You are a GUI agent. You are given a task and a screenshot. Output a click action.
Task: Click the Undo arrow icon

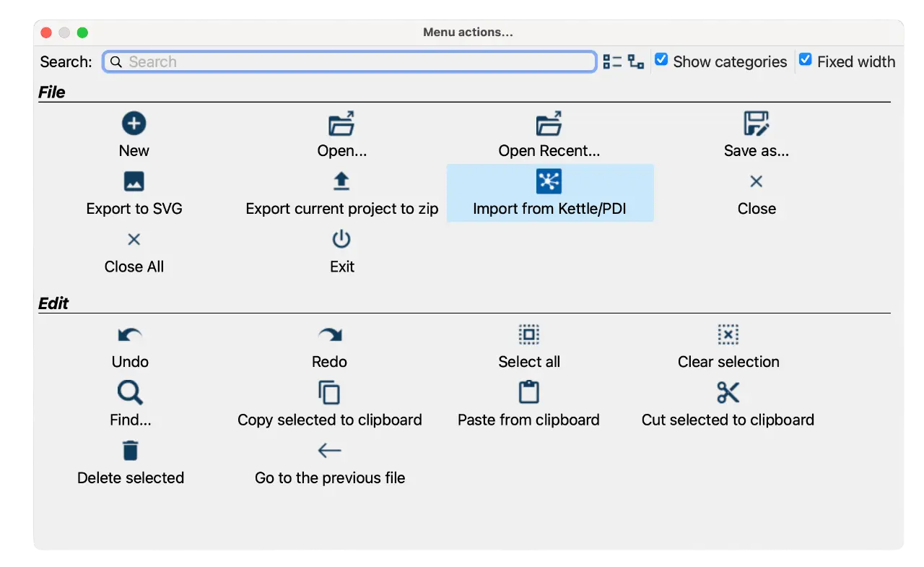pyautogui.click(x=130, y=334)
